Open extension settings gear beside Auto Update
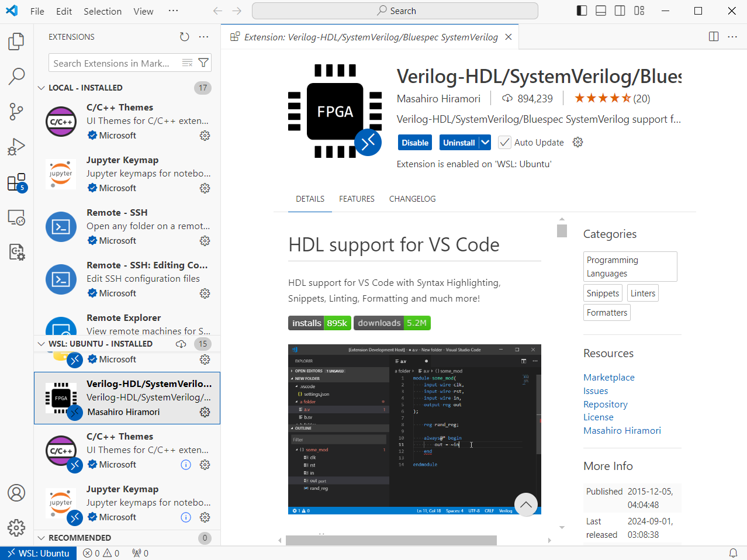This screenshot has width=747, height=560. 578,142
